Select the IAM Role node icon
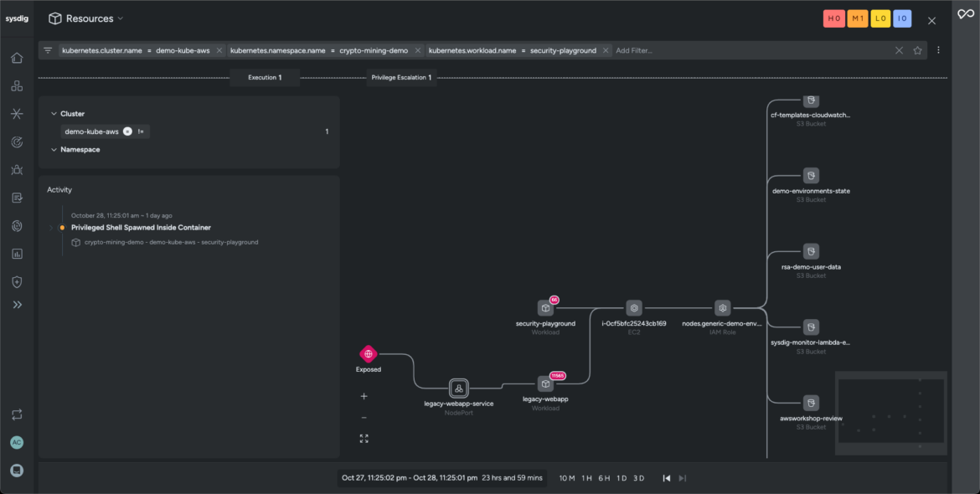 point(723,308)
